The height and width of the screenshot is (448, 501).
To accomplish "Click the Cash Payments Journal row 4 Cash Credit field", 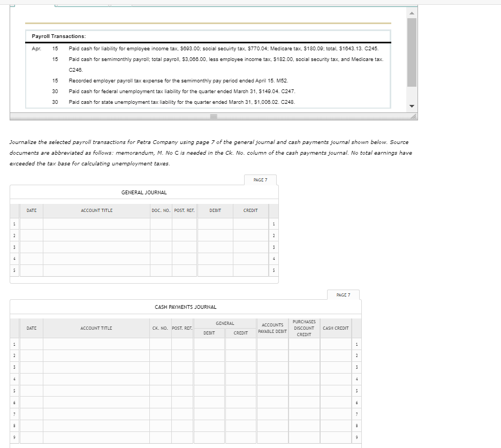I will point(336,379).
